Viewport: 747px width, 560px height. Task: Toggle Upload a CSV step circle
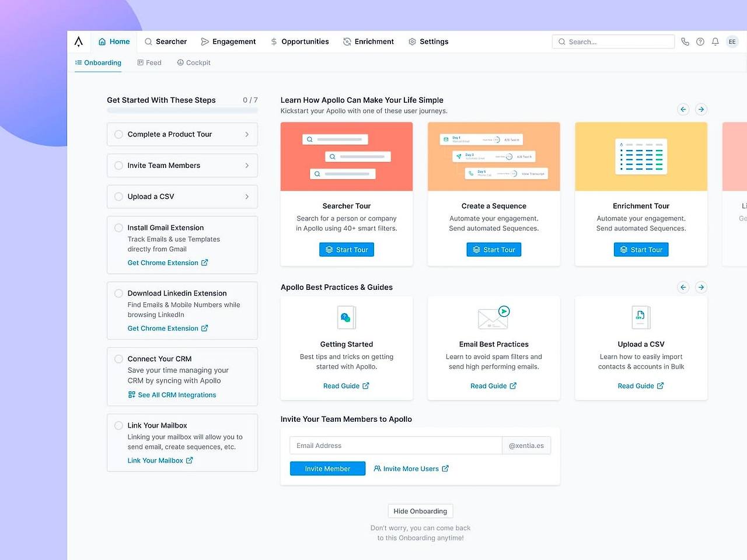pos(118,197)
